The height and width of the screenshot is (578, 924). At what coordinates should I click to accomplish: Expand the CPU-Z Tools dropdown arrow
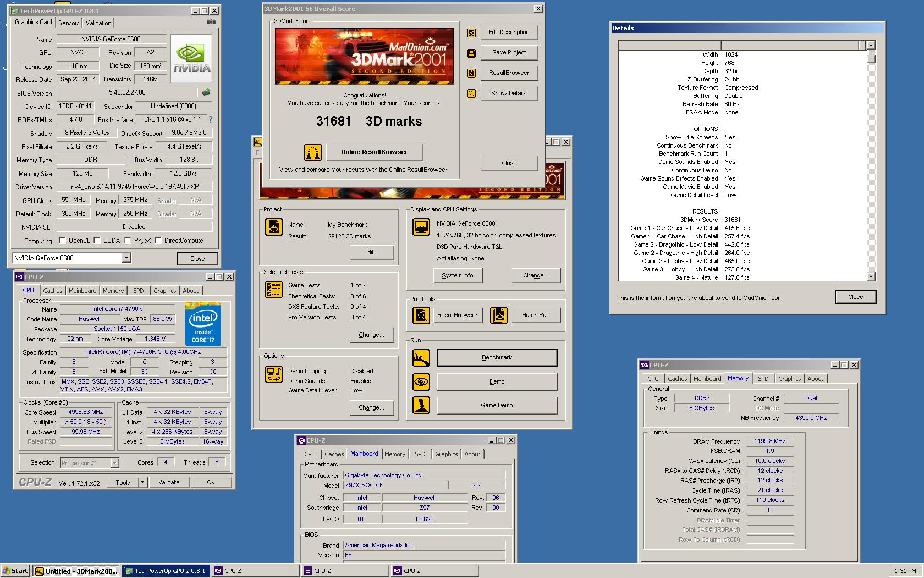tap(142, 482)
